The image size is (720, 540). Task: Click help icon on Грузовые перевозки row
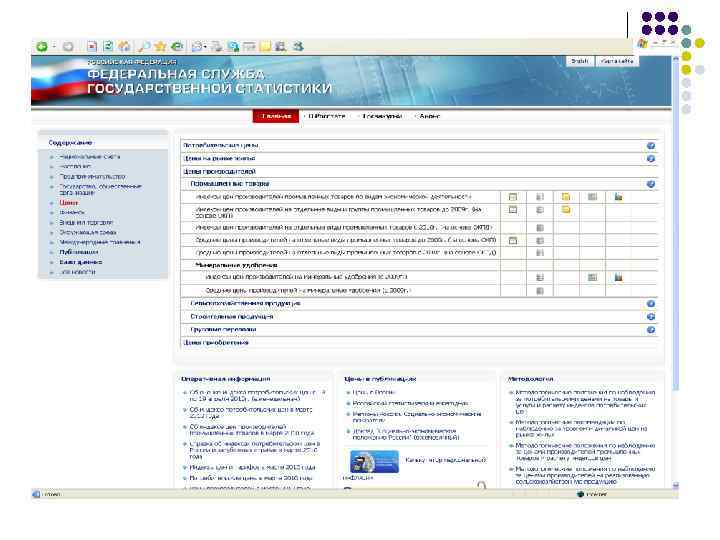pyautogui.click(x=651, y=330)
